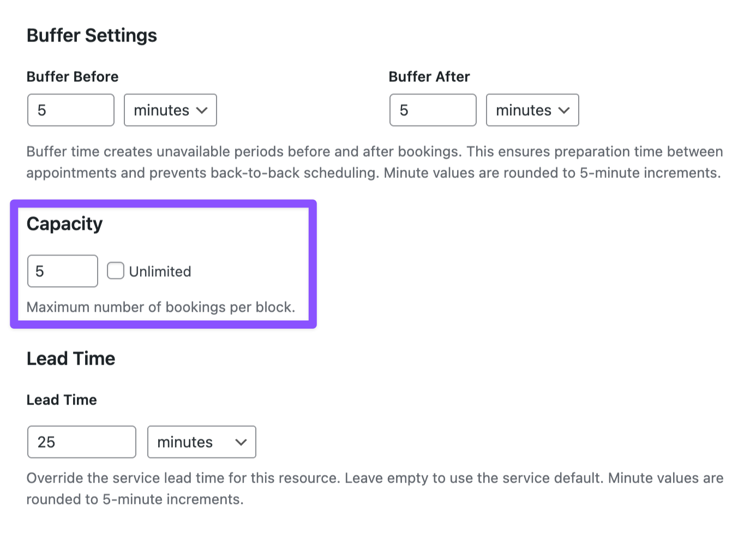
Task: Open the Buffer After minutes dropdown
Action: point(532,110)
